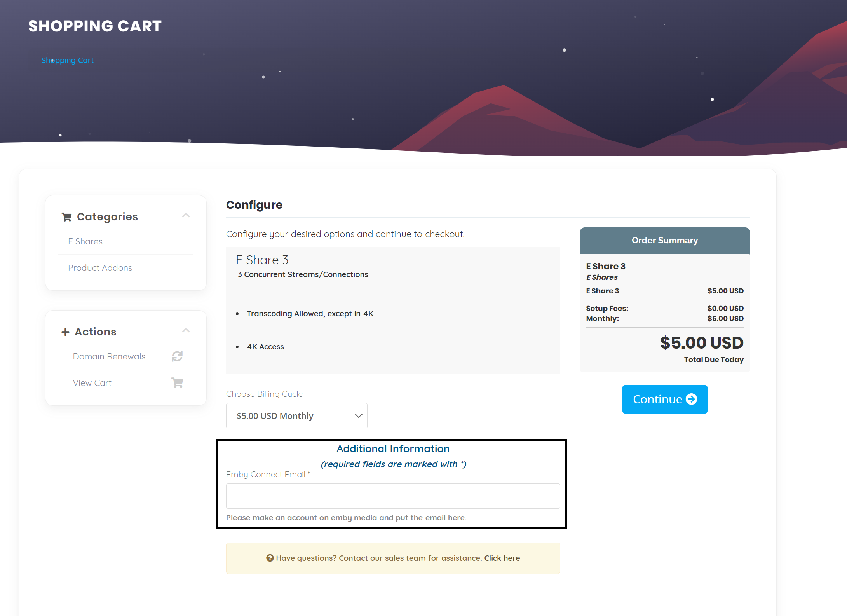The height and width of the screenshot is (616, 847).
Task: Click the question mark icon in help banner
Action: pyautogui.click(x=270, y=558)
